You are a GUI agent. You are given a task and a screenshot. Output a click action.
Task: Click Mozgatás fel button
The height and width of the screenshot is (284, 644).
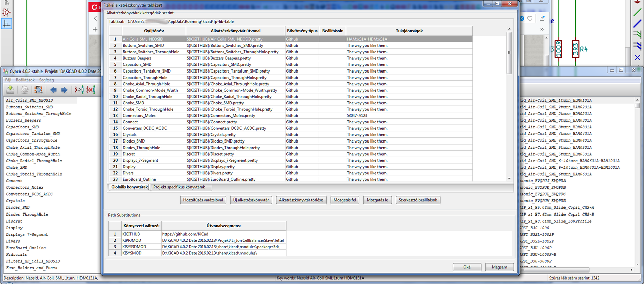coord(345,200)
